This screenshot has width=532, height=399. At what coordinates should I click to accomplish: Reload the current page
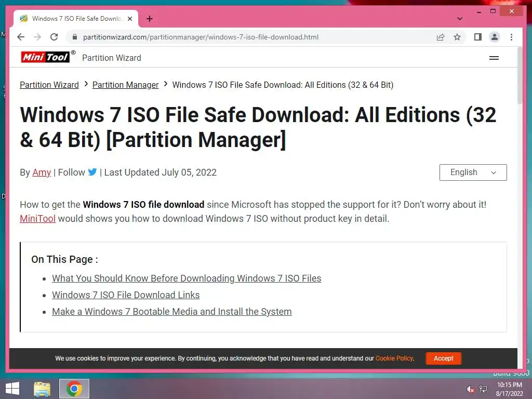point(54,37)
